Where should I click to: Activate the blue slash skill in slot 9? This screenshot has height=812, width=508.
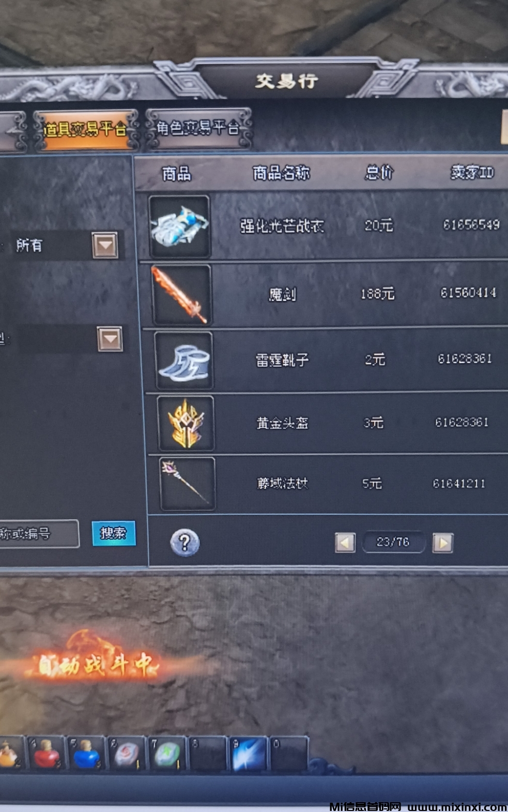(x=249, y=754)
